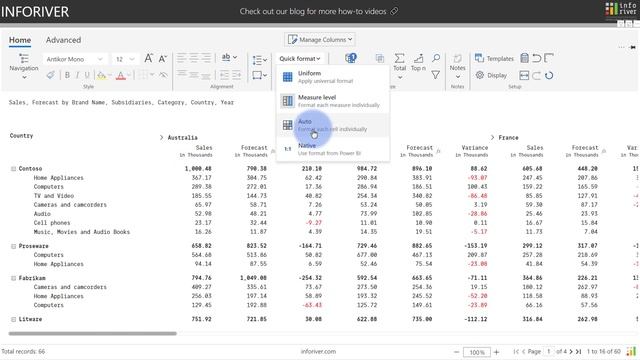Open the search magnifier in toolbar
640x360 pixels.
click(x=436, y=58)
